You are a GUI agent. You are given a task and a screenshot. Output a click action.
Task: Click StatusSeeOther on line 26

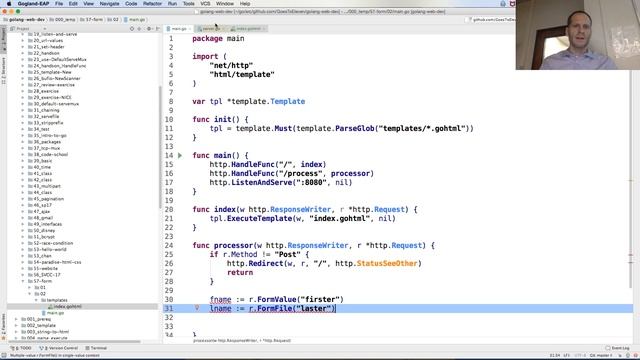[x=387, y=263]
